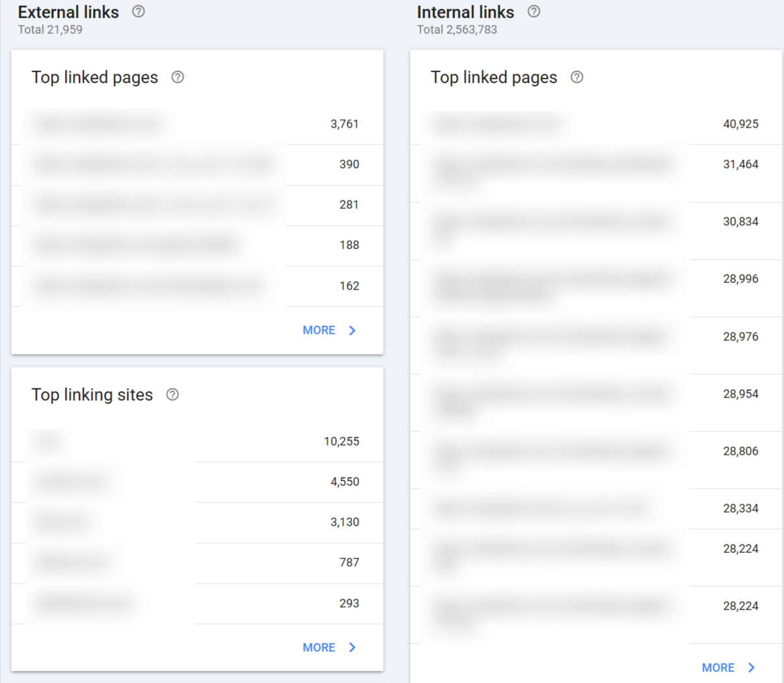Open help for Top linking sites
Screen dimensions: 784x683
pos(172,394)
